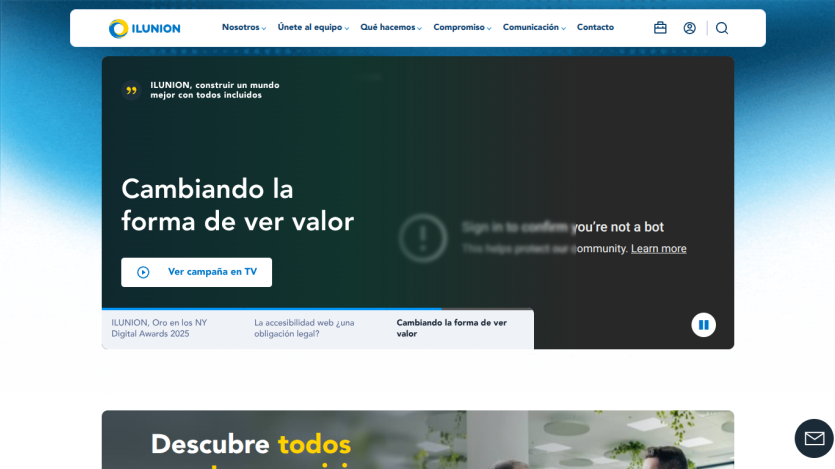The image size is (835, 469).
Task: Open the search magnifier icon
Action: [x=722, y=28]
